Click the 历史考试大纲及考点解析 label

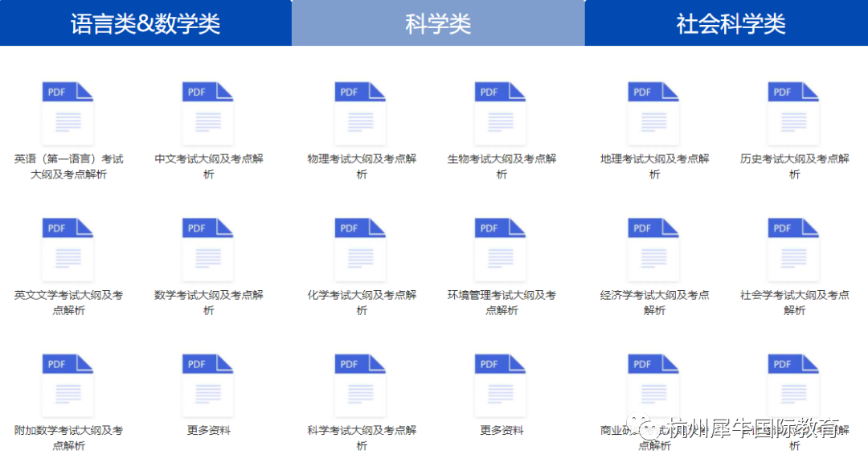click(x=794, y=166)
